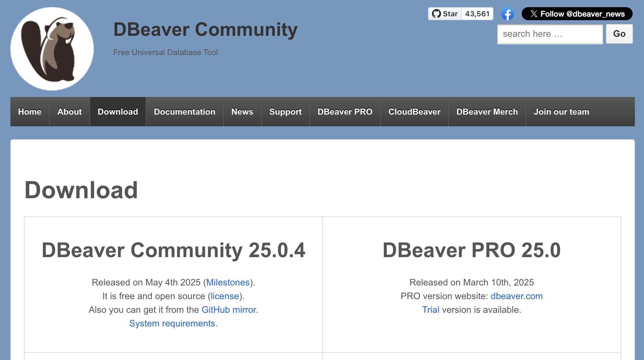The image size is (644, 360).
Task: Open the GitHub star count 43,561
Action: coord(477,14)
